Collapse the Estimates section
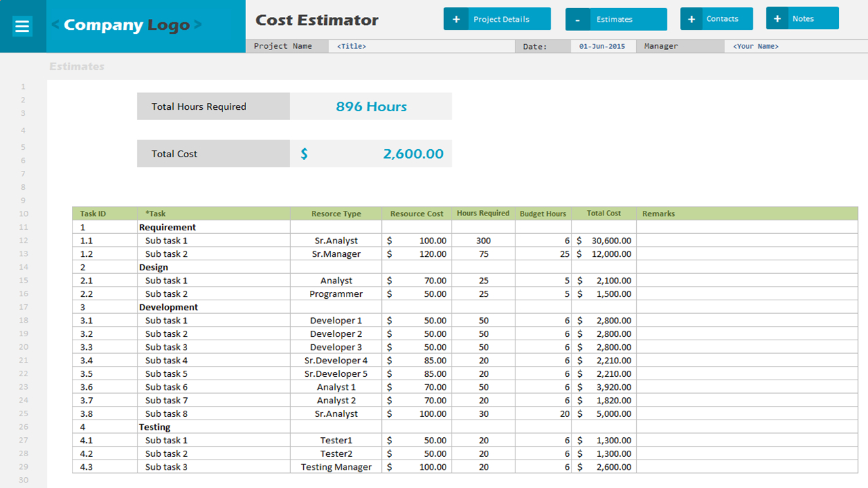868x488 pixels. click(x=614, y=20)
